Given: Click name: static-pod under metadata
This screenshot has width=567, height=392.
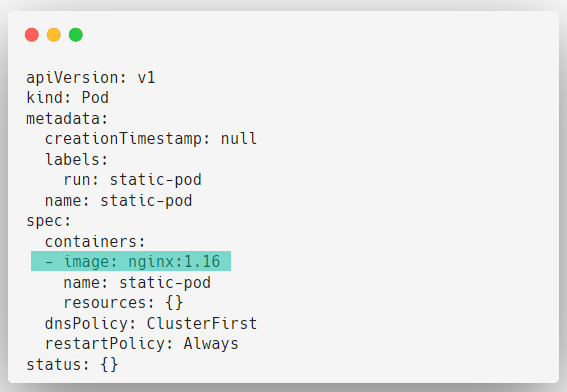Looking at the screenshot, I should 119,201.
